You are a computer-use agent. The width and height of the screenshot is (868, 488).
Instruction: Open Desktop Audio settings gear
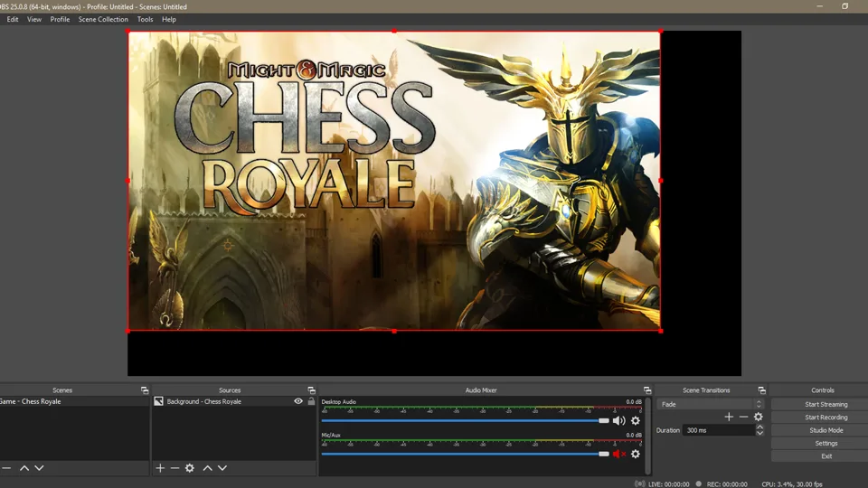tap(636, 420)
